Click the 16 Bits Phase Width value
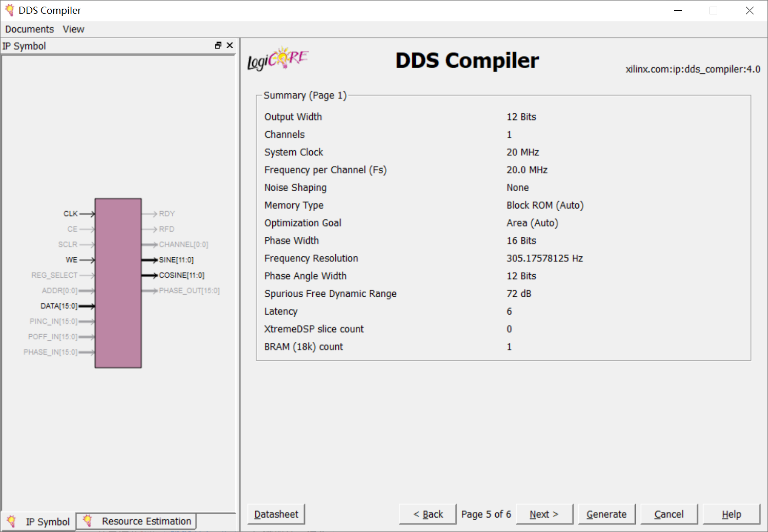This screenshot has height=532, width=768. (521, 241)
